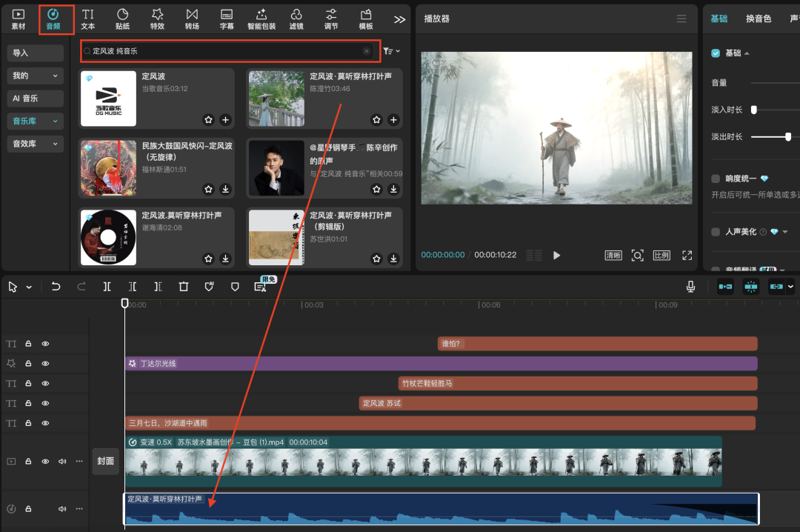The width and height of the screenshot is (800, 532).
Task: Hide the 丁达尔光线 effect track
Action: (45, 364)
